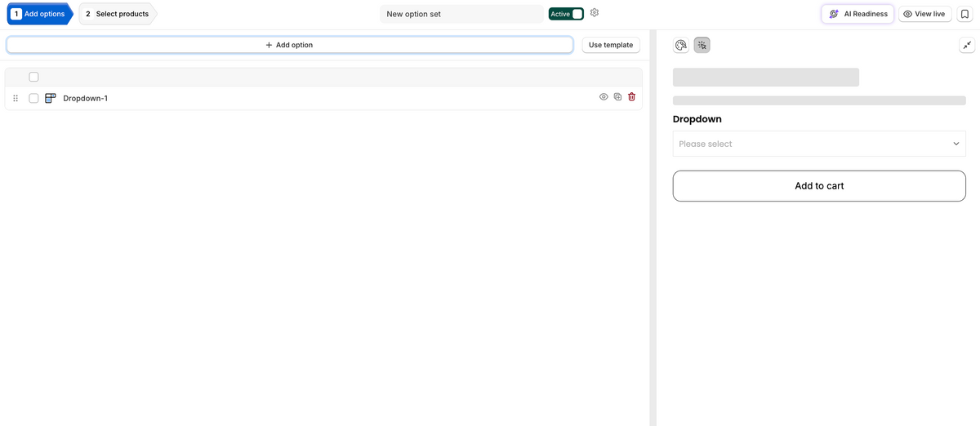Viewport: 980px width, 426px height.
Task: Select the cursor inspect icon in preview
Action: (x=702, y=46)
